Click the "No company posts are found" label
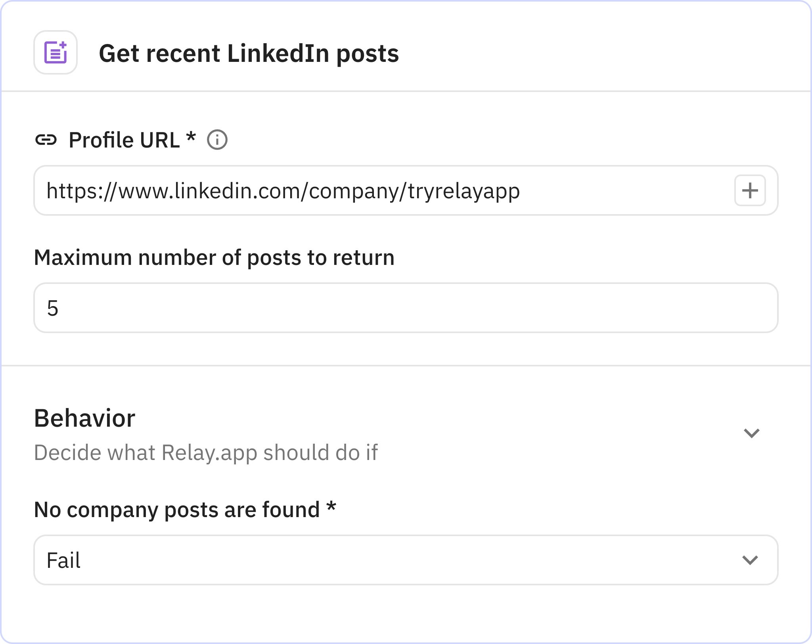812x644 pixels. [177, 510]
